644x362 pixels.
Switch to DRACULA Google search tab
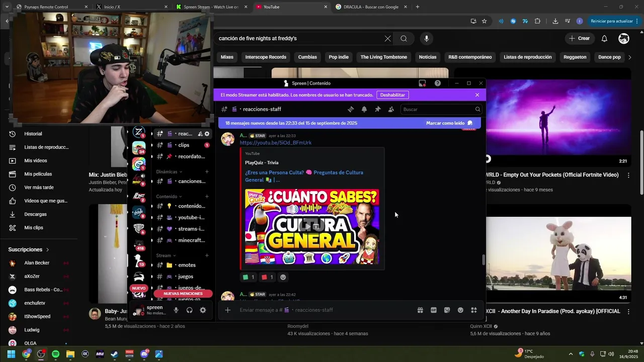tap(371, 7)
